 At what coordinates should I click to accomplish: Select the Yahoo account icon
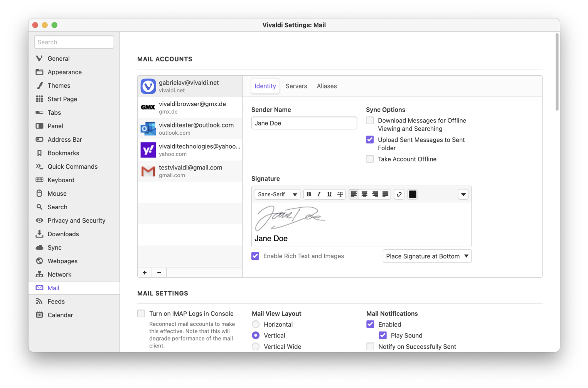[x=148, y=150]
